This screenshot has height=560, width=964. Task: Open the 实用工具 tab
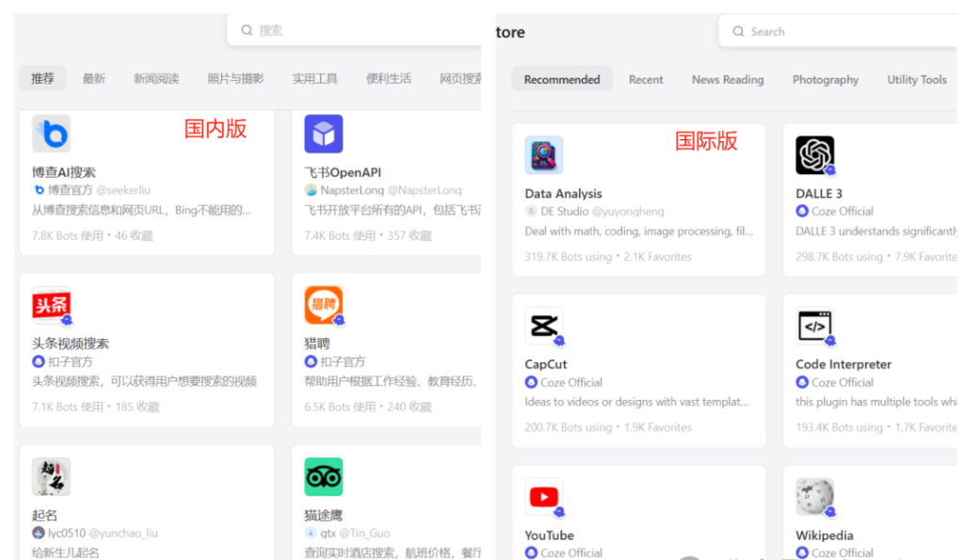click(x=314, y=79)
